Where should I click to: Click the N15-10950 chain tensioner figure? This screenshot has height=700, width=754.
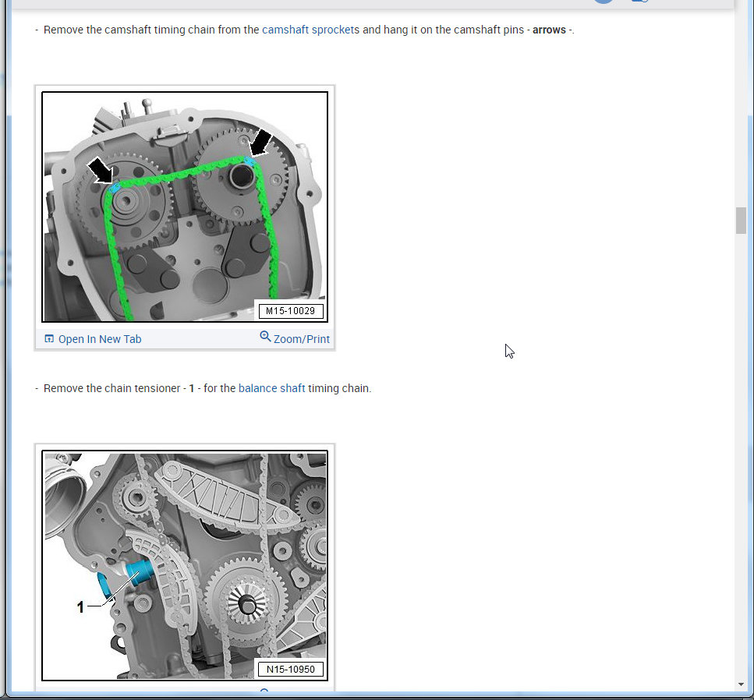click(x=185, y=565)
